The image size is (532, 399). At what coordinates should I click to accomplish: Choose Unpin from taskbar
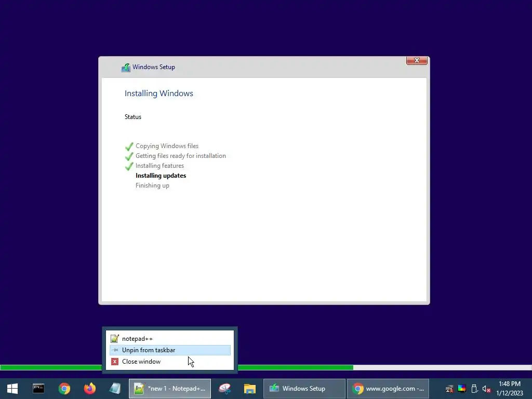tap(170, 350)
